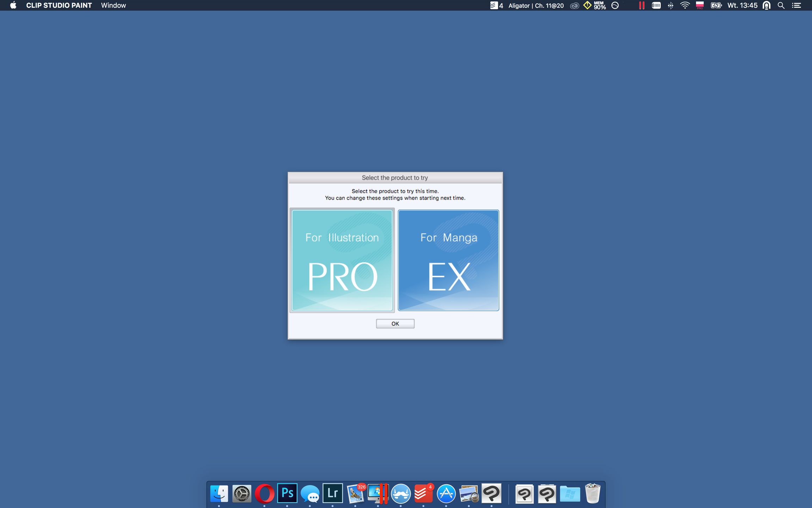Confirm product choice with OK
This screenshot has height=508, width=812.
(x=395, y=323)
